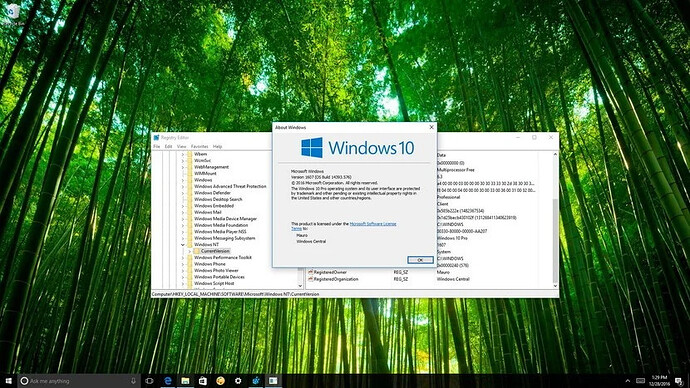The image size is (690, 388).
Task: Select the Windows Media Foundation folder icon
Action: point(190,225)
